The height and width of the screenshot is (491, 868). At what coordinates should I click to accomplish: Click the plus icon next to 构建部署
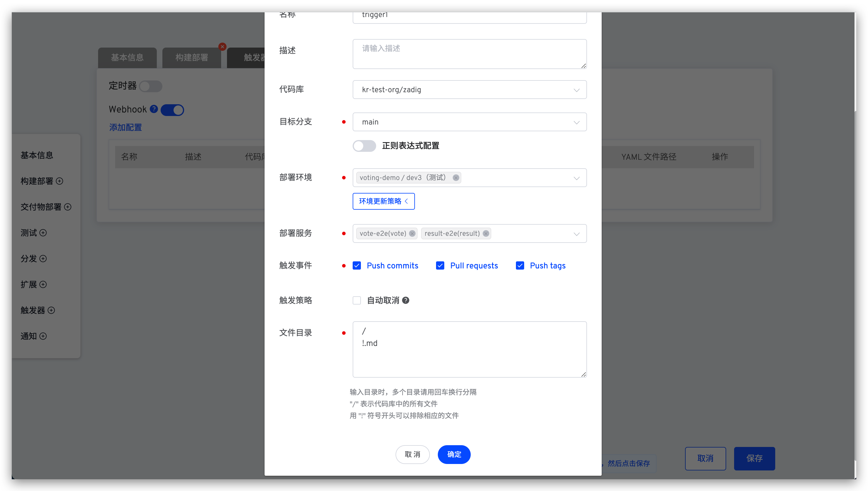60,181
